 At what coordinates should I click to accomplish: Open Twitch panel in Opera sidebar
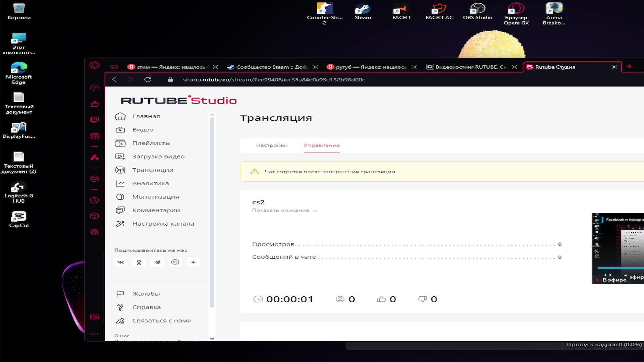95,120
